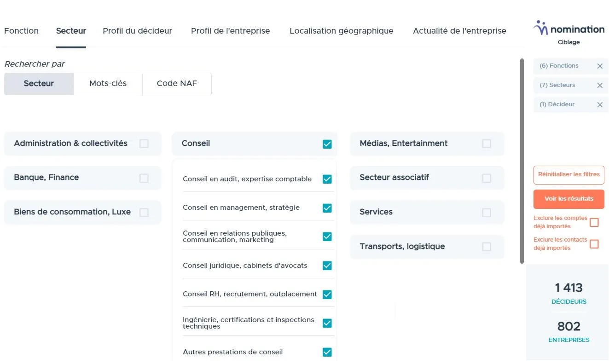Uncheck Conseil en audit, expertise comptable

click(x=327, y=179)
